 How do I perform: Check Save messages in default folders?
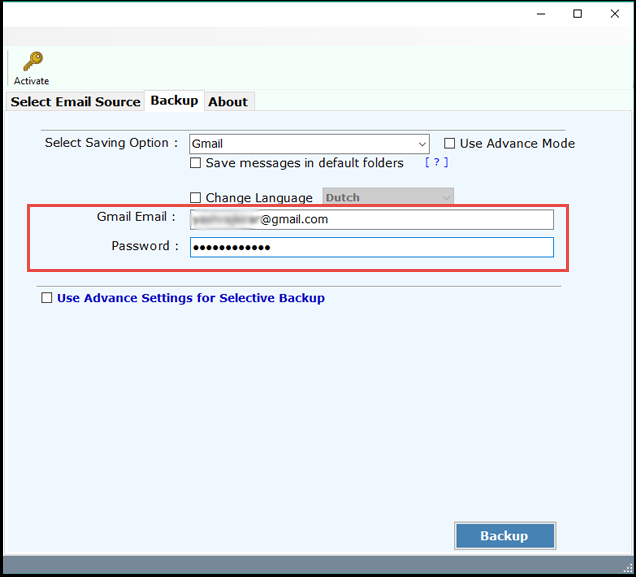click(x=196, y=163)
